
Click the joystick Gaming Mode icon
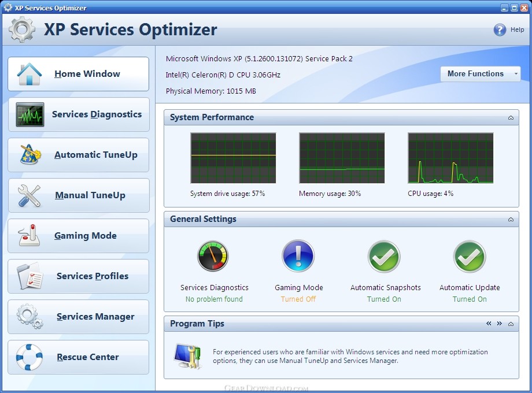pos(29,235)
